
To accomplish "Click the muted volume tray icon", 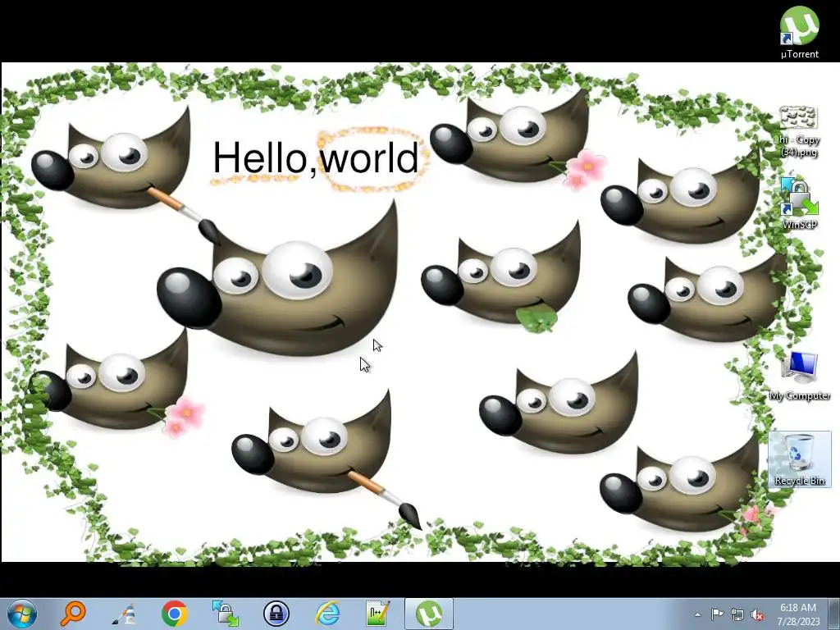I will [757, 614].
